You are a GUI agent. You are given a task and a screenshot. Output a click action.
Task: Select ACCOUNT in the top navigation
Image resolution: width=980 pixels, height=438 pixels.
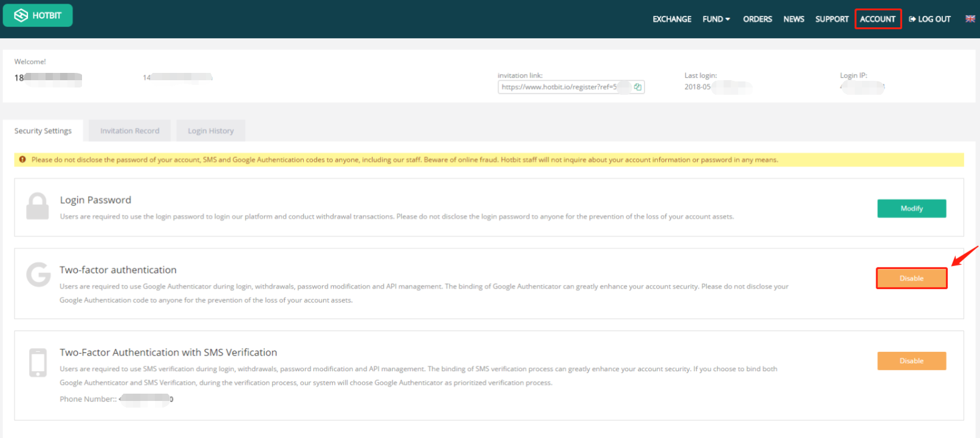(877, 19)
